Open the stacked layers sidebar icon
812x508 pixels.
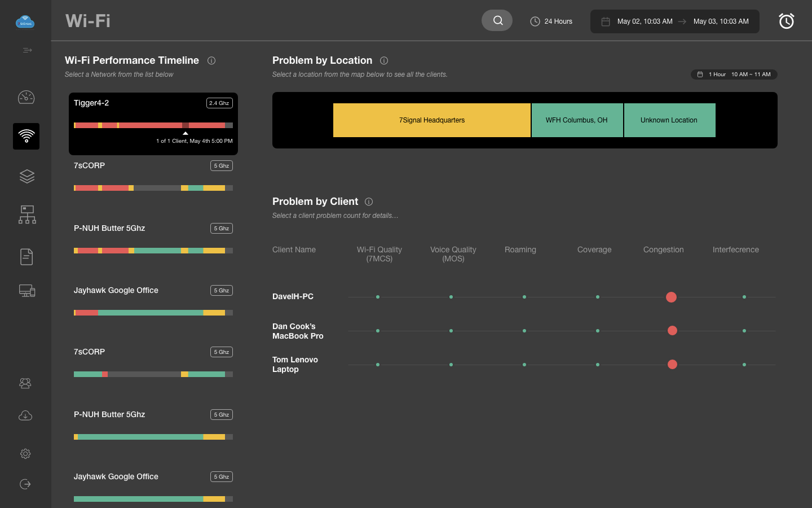[27, 176]
